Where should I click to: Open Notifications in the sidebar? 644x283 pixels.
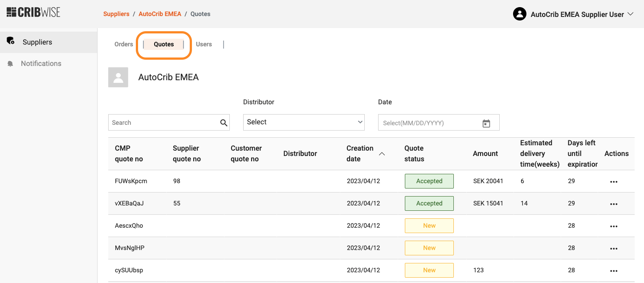[41, 63]
